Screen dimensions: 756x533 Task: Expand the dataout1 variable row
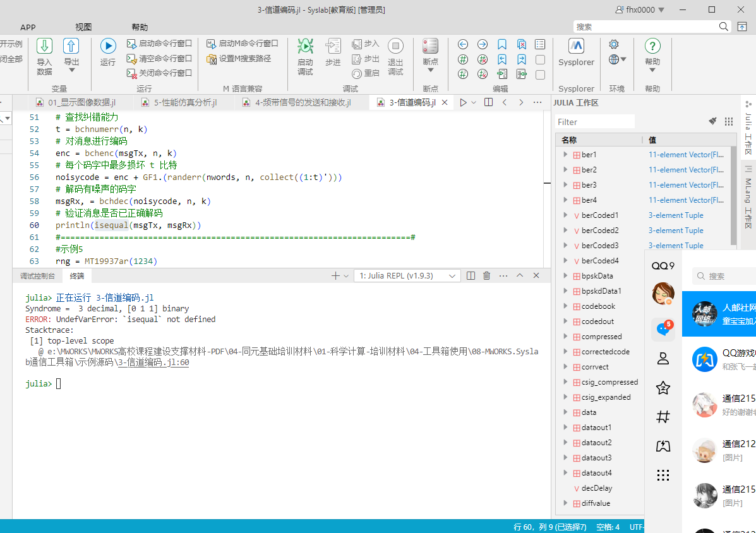(565, 428)
